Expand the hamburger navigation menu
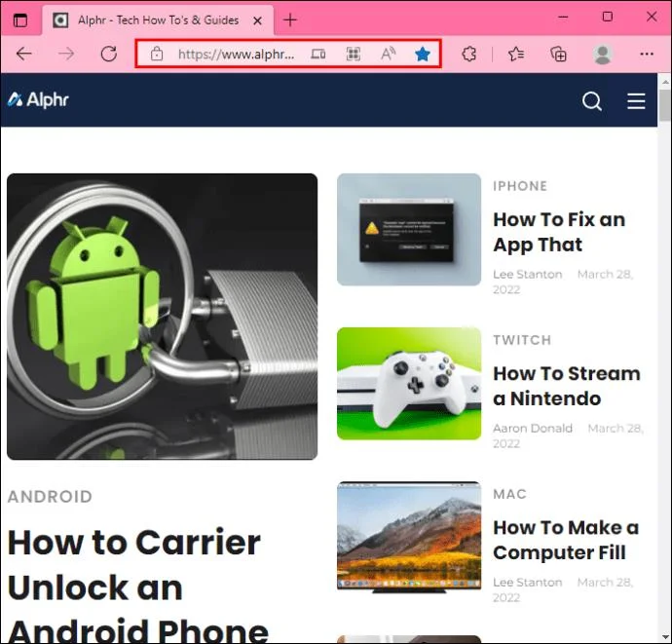This screenshot has height=644, width=672. click(x=636, y=101)
